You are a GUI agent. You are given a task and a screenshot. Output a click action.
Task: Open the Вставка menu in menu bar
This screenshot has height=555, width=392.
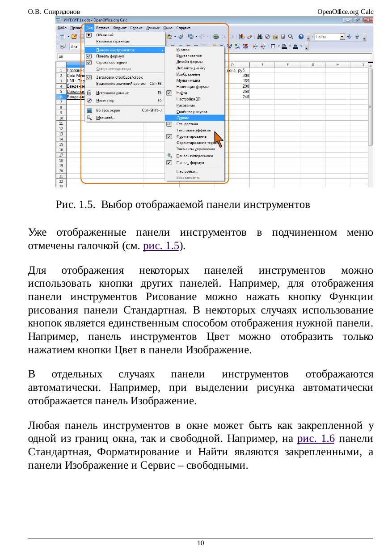(x=102, y=27)
